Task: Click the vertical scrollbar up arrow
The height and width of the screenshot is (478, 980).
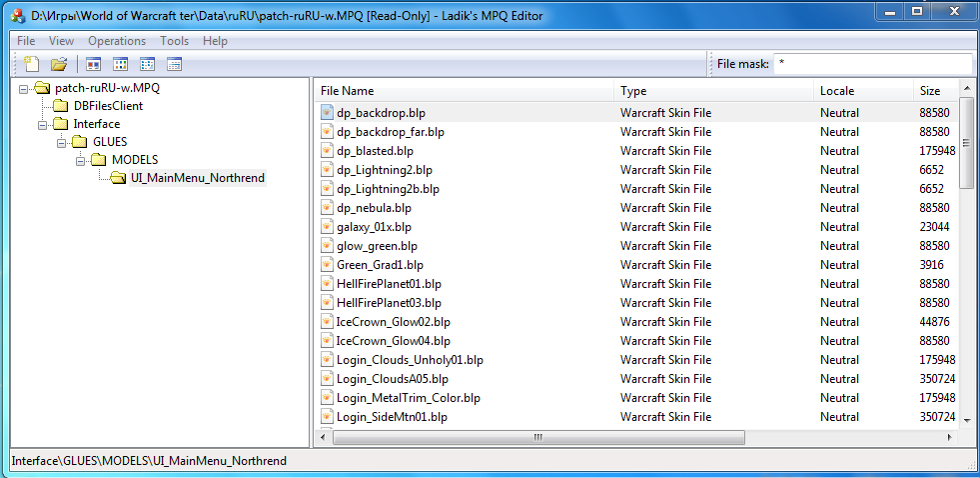Action: coord(966,88)
